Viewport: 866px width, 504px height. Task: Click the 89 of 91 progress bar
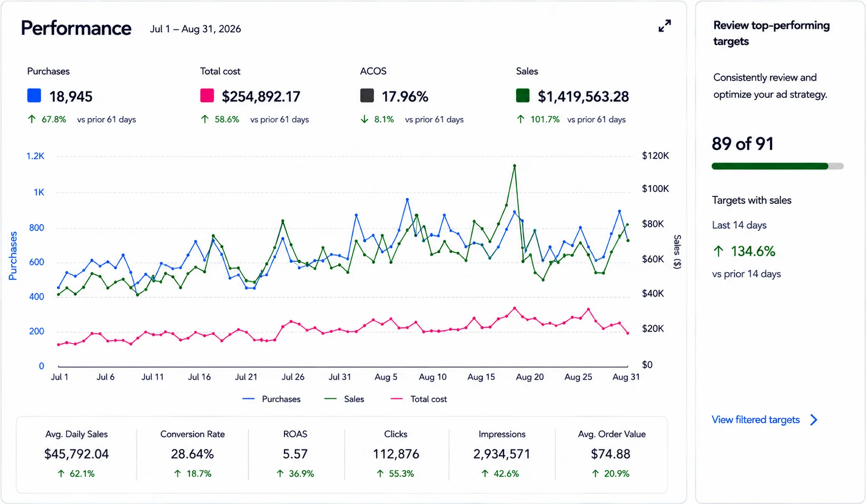(778, 166)
